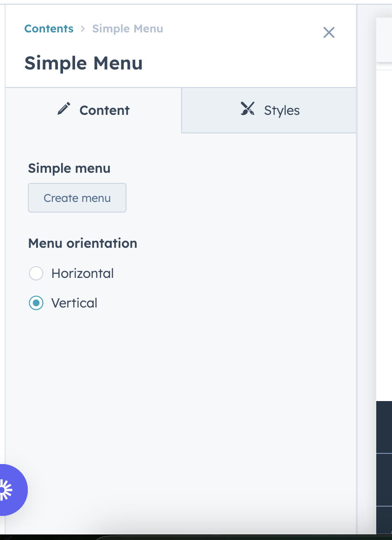Click the Simple menu field label
This screenshot has height=540, width=392.
[x=69, y=168]
